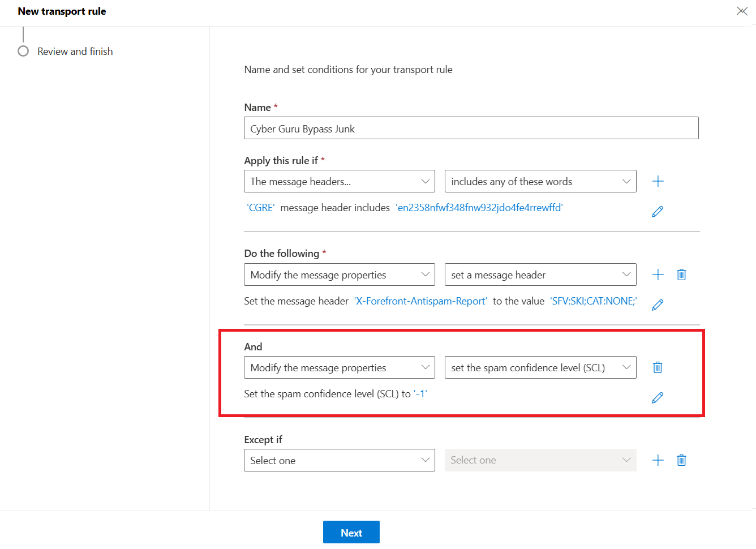Delete the set a message header action

[681, 274]
